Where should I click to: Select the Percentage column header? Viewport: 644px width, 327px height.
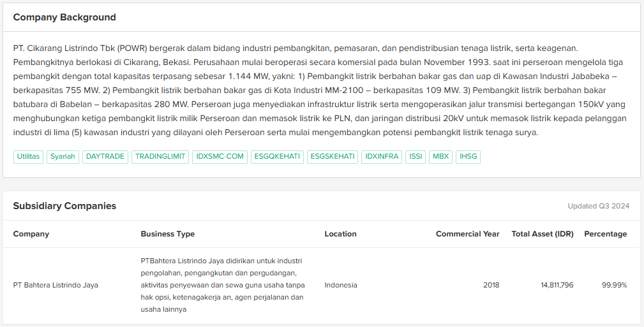605,234
